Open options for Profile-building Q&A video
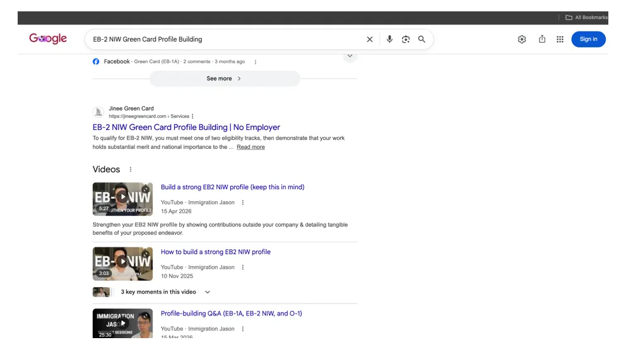Screen dimensions: 638x364 242,329
